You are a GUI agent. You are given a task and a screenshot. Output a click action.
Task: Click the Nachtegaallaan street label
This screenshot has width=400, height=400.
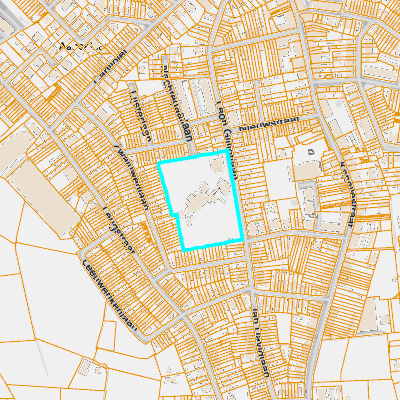[177, 105]
